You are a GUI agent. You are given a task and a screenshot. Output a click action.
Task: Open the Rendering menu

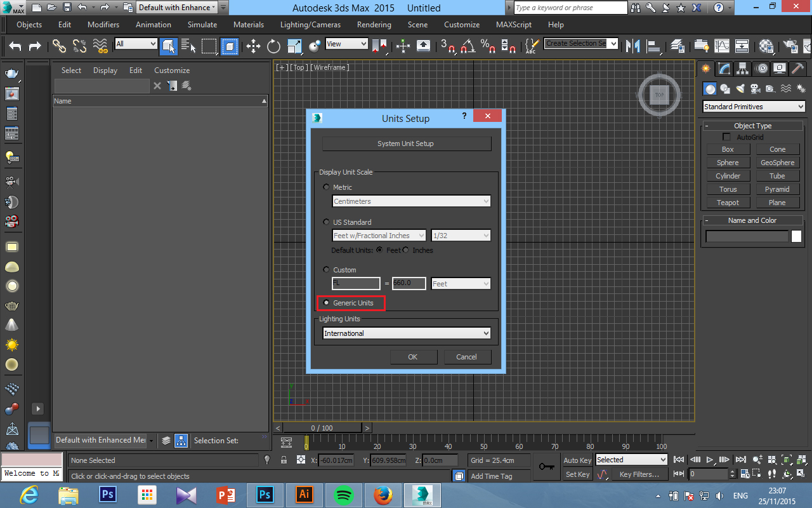pyautogui.click(x=374, y=25)
